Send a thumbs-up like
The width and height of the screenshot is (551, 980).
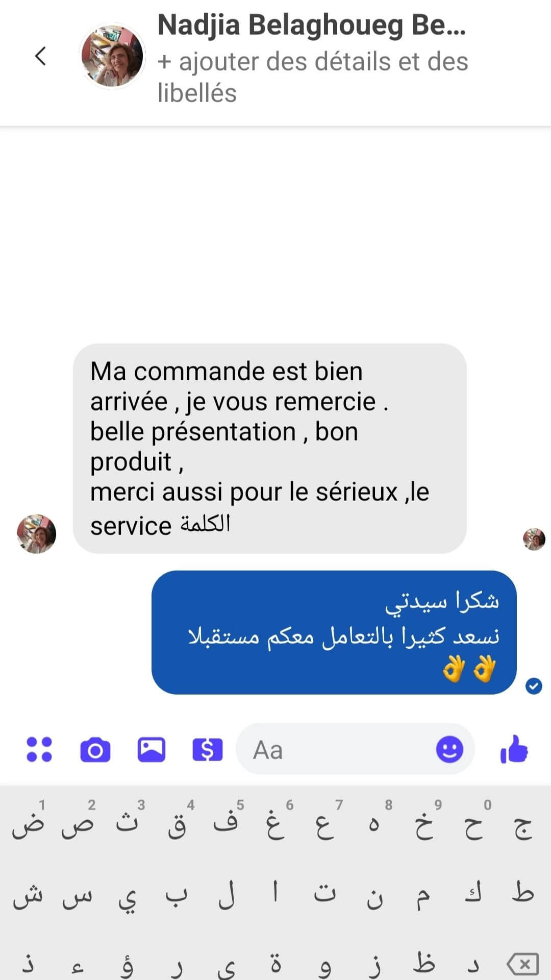point(514,749)
